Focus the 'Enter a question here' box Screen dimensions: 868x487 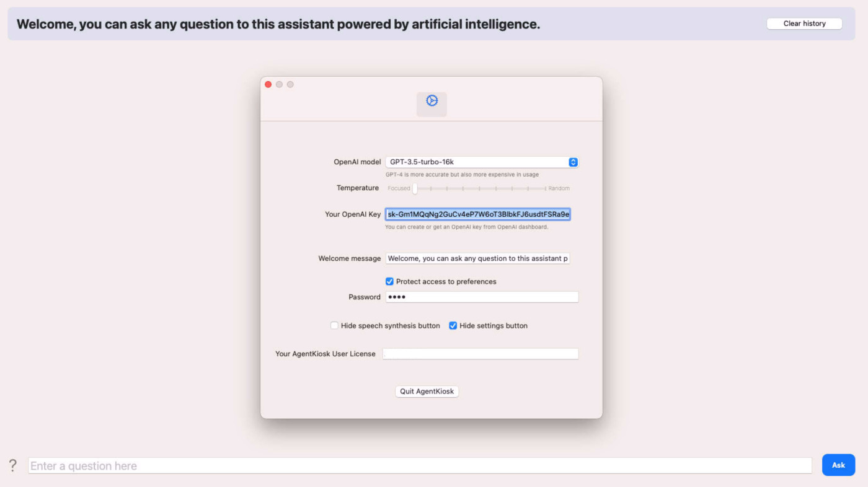[420, 465]
